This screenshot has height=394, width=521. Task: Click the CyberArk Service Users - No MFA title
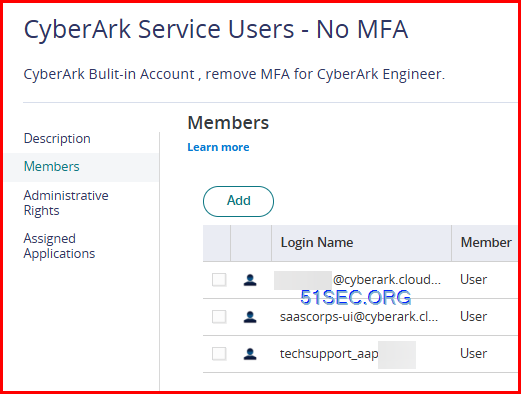click(x=216, y=30)
